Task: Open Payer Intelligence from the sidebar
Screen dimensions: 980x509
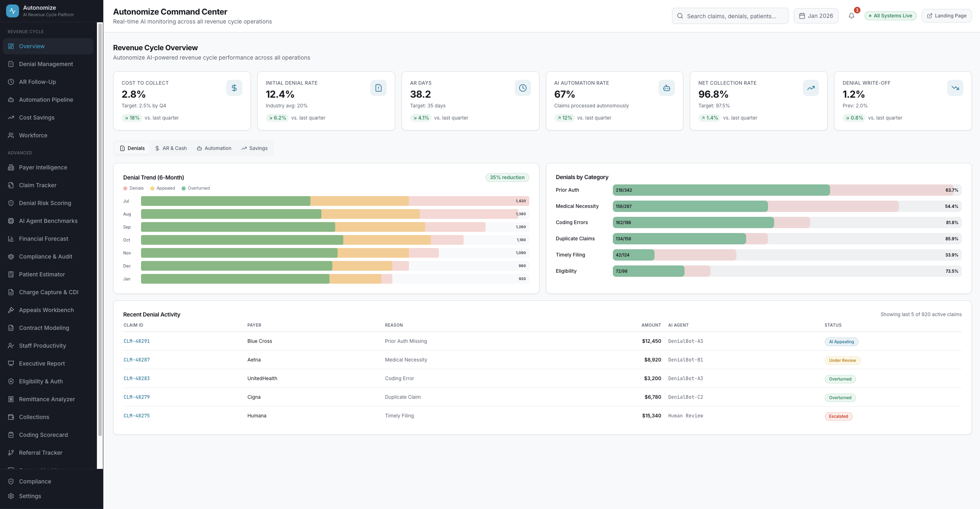Action: (43, 167)
